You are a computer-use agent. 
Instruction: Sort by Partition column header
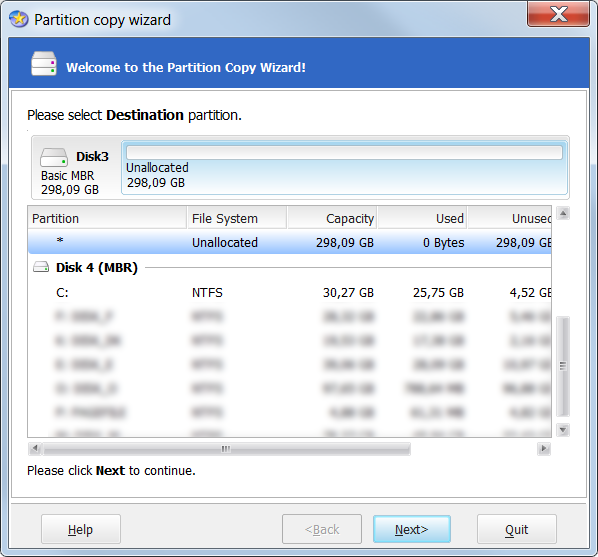107,218
